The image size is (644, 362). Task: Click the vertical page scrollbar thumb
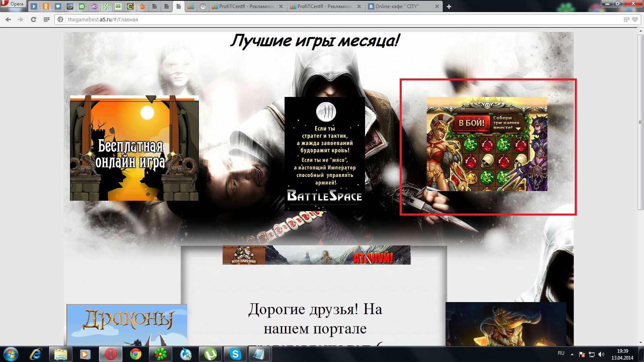click(640, 122)
